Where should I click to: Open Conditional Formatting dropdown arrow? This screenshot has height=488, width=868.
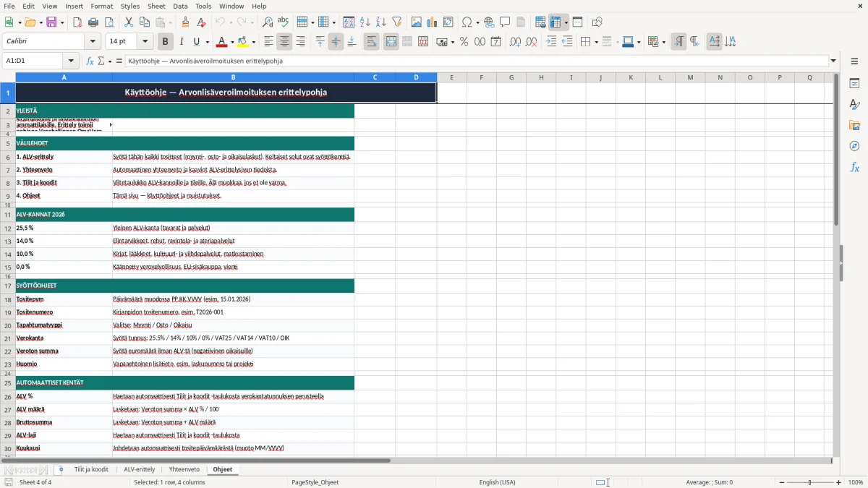(x=663, y=42)
